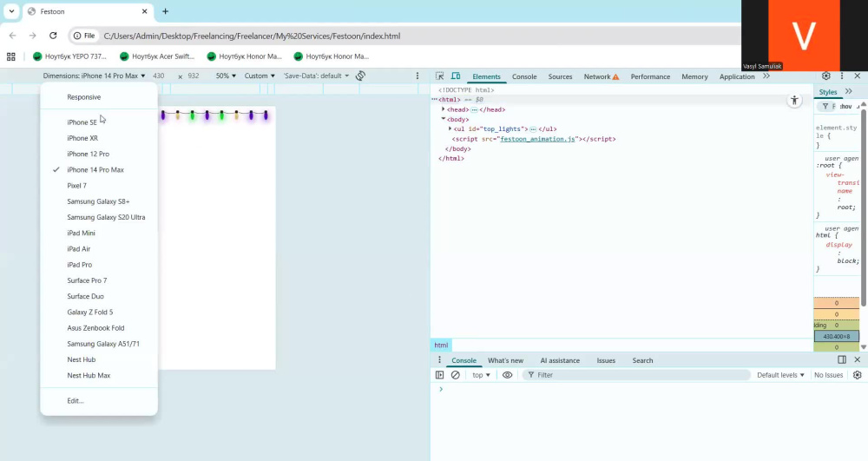
Task: Click the rotate device orientation icon
Action: [360, 76]
